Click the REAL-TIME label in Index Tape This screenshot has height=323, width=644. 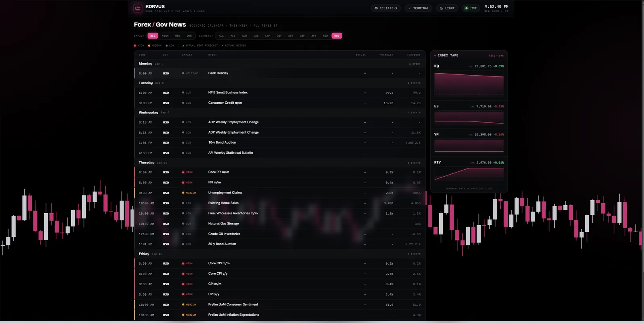point(496,56)
